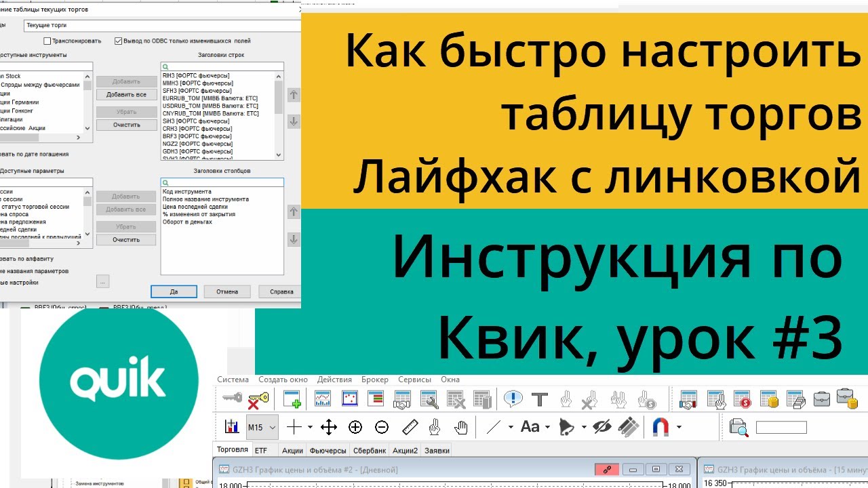
Task: Click the column headers search field
Action: (x=222, y=182)
